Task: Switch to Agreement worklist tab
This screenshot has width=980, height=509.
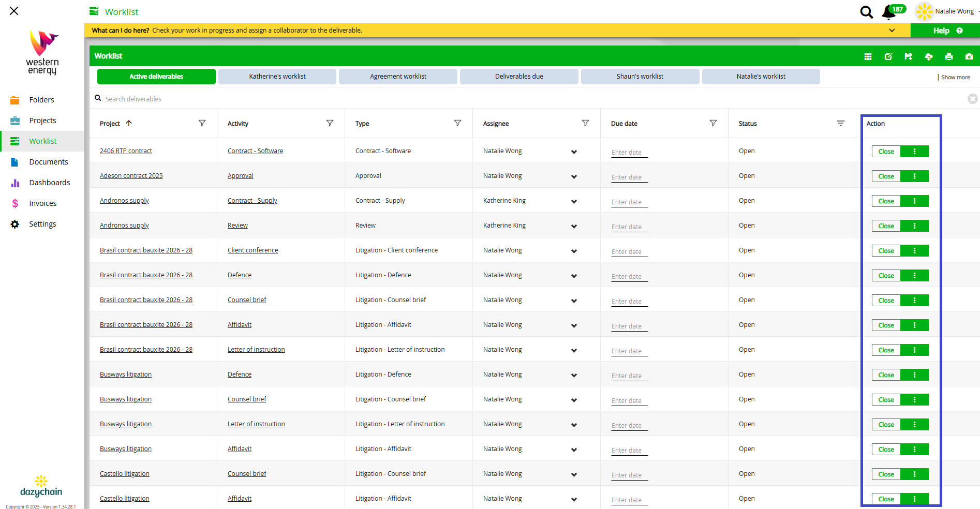Action: (x=398, y=77)
